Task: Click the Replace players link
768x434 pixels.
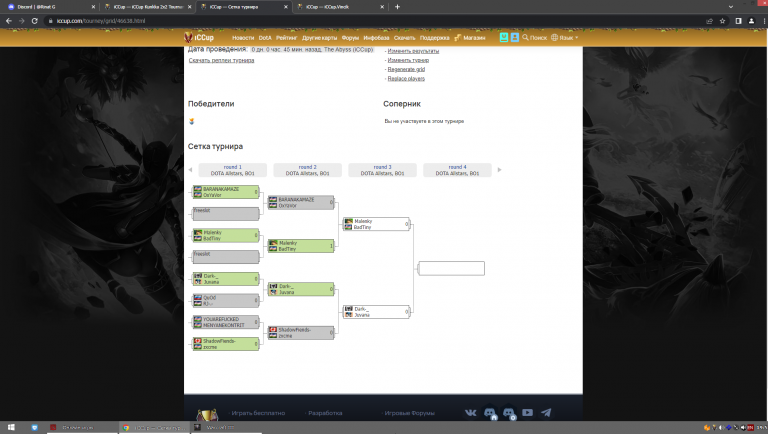Action: coord(406,78)
